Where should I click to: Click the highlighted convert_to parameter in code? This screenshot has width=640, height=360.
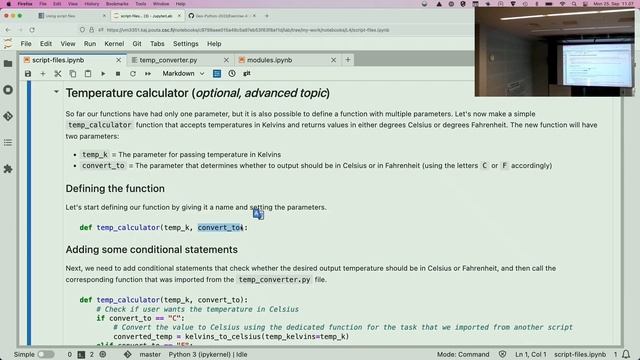(x=220, y=228)
